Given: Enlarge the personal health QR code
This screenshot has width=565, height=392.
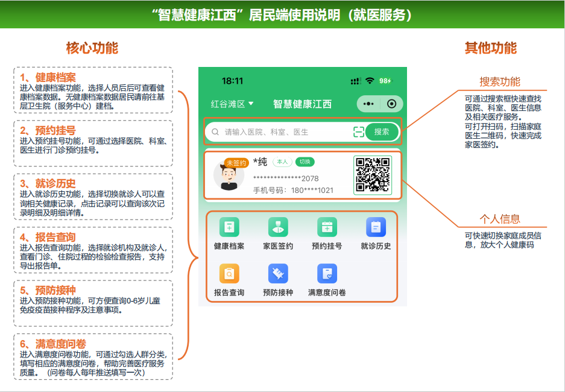Looking at the screenshot, I should point(372,175).
